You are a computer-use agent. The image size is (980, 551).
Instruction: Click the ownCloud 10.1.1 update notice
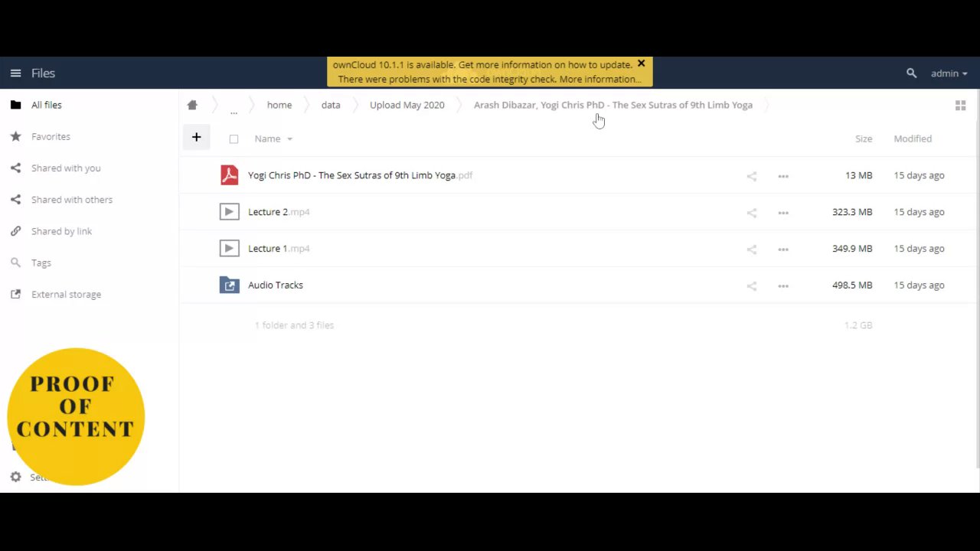[483, 65]
